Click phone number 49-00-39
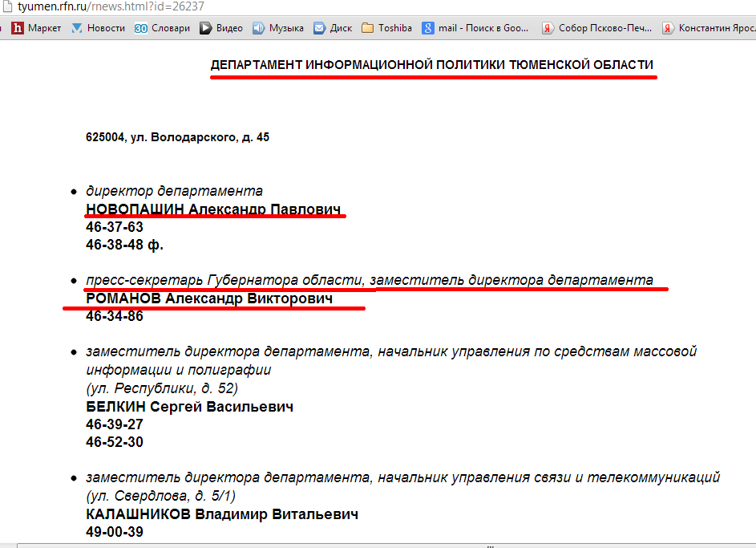This screenshot has width=756, height=548. (115, 532)
